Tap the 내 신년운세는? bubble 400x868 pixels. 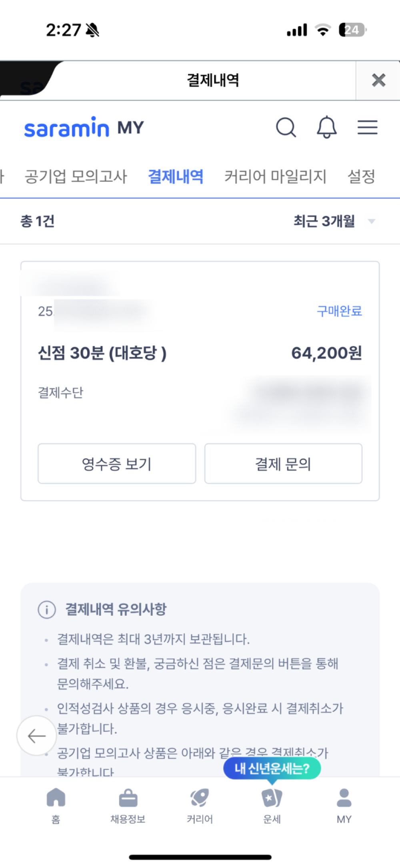[272, 768]
